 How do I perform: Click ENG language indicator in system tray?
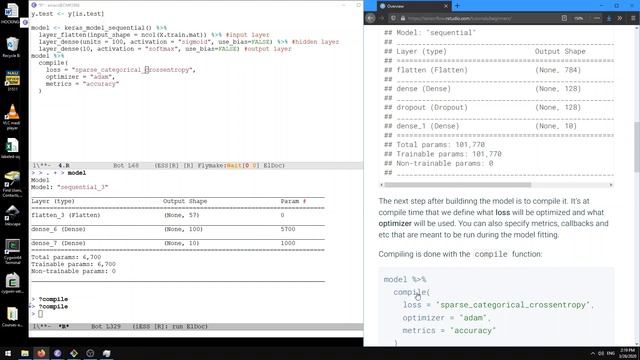[611, 353]
